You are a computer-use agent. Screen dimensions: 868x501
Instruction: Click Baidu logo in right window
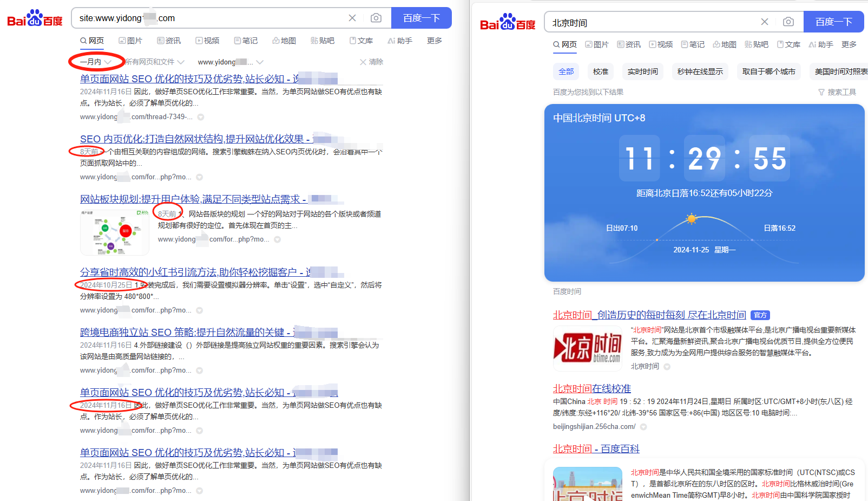508,23
